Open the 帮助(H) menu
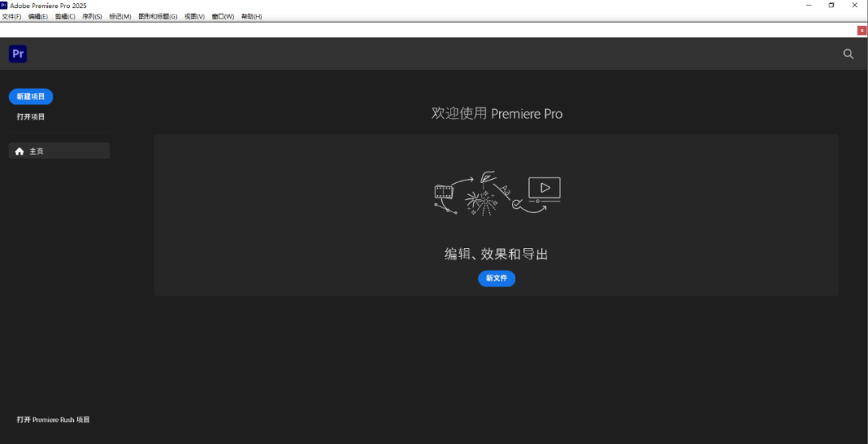 point(251,17)
